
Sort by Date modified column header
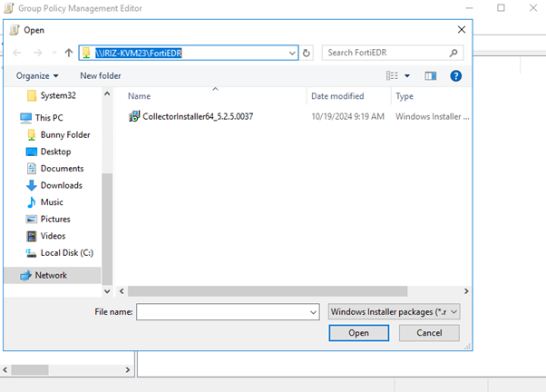pos(337,96)
